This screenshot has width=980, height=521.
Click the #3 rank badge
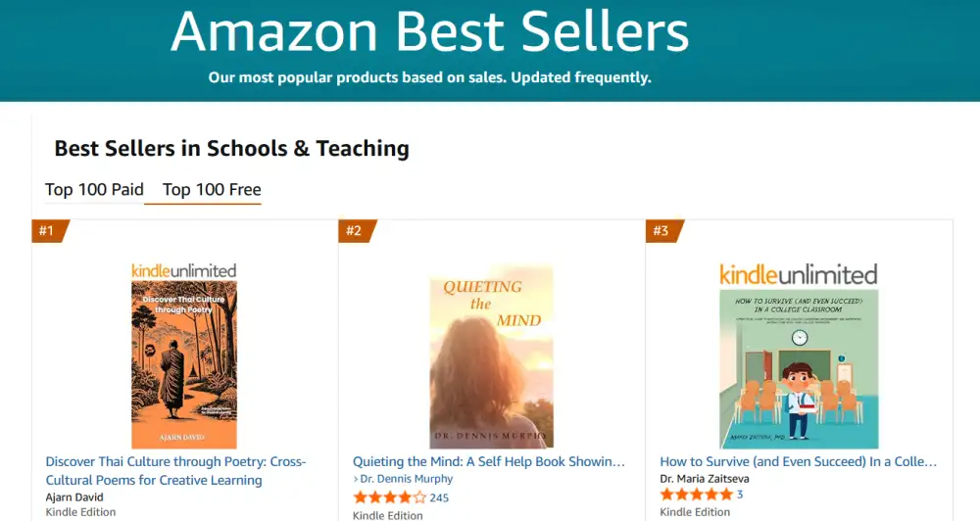[x=661, y=231]
